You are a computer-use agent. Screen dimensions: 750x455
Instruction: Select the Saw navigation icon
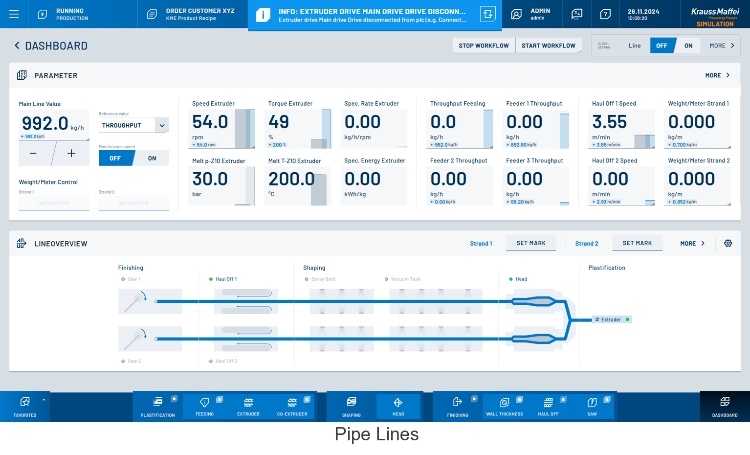tap(592, 404)
